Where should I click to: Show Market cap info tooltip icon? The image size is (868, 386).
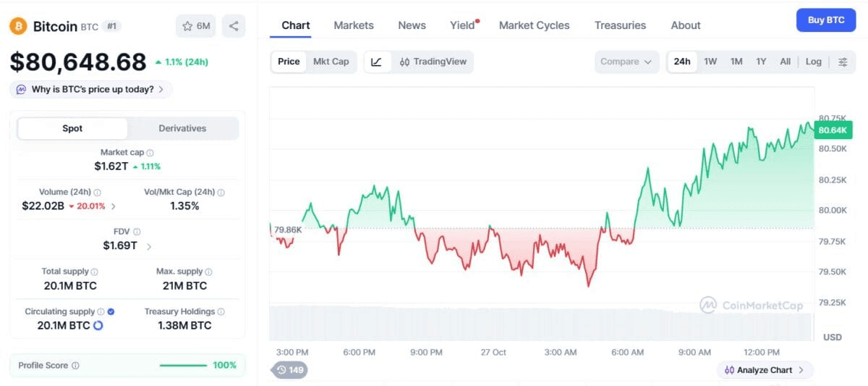(150, 153)
